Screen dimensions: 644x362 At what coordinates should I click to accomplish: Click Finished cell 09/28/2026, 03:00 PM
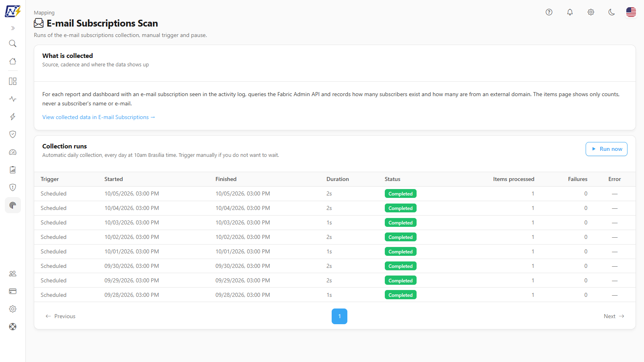[x=243, y=295]
